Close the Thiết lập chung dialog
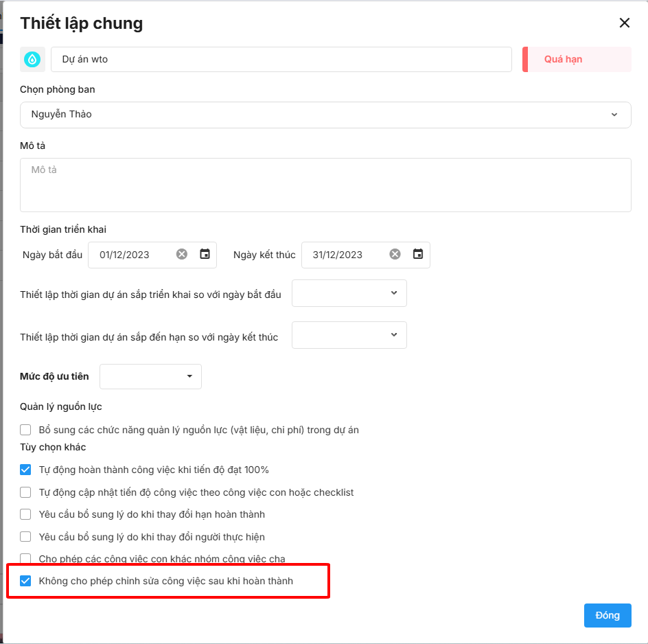 [x=624, y=23]
